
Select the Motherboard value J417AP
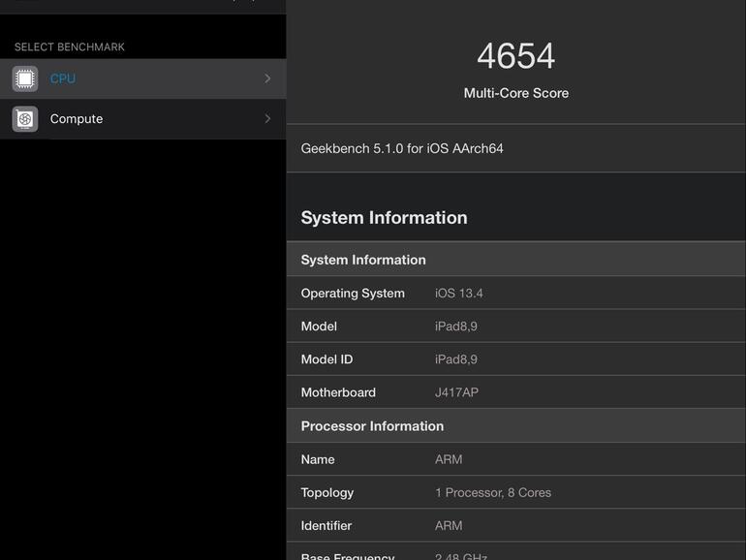(x=456, y=392)
